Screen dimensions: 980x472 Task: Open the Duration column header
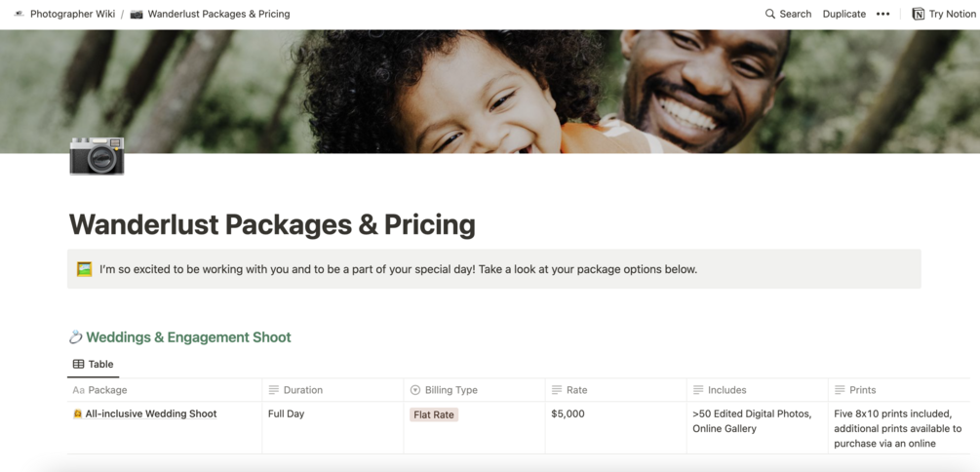click(302, 390)
